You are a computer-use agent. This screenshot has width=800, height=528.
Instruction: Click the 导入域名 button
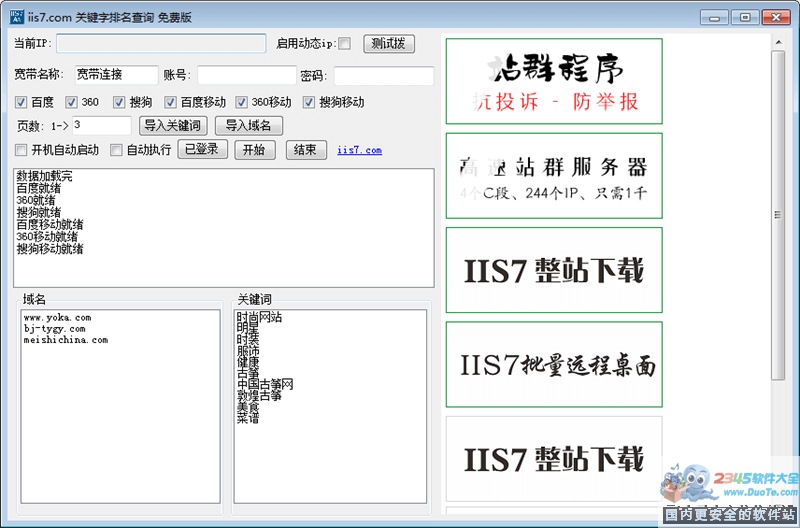[x=249, y=126]
